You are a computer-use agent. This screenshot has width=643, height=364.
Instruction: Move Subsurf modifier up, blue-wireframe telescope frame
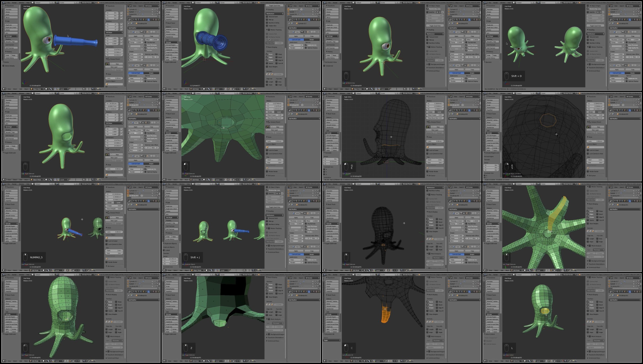[312, 32]
